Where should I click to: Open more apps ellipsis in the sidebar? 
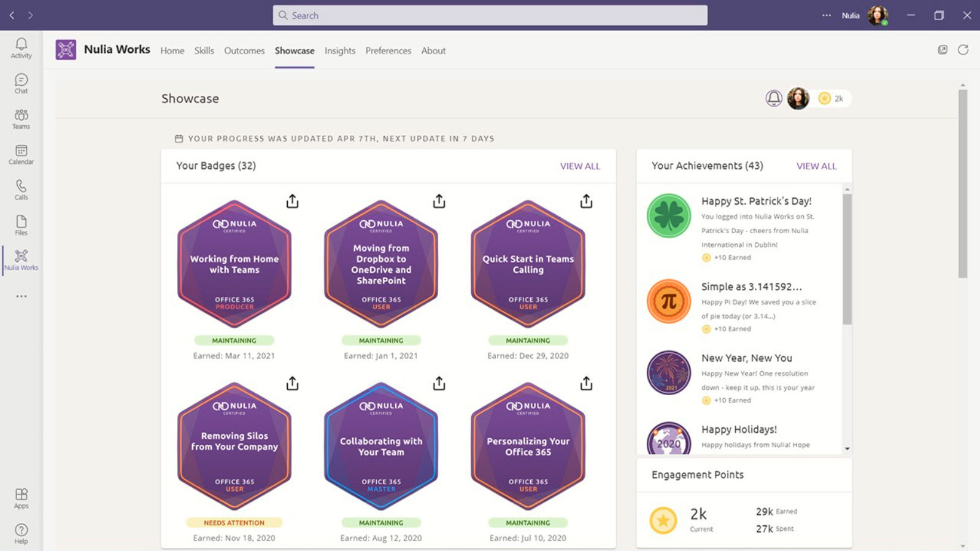click(21, 296)
